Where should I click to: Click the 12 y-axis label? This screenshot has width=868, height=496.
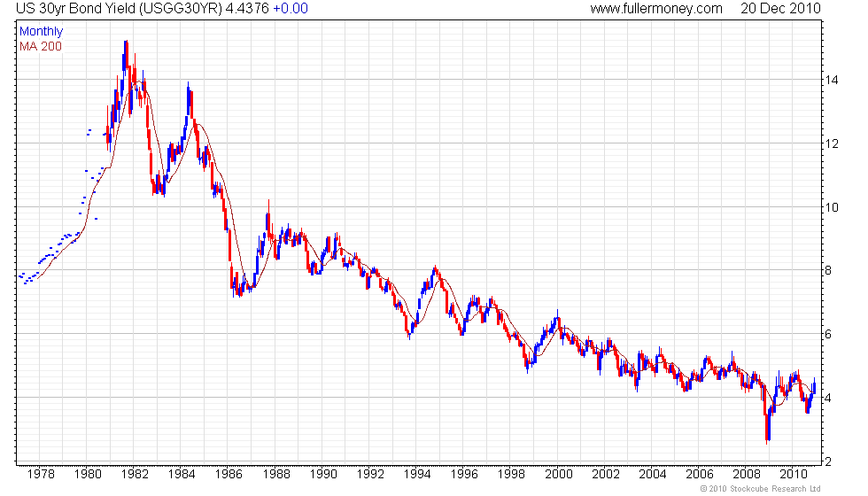coord(832,143)
